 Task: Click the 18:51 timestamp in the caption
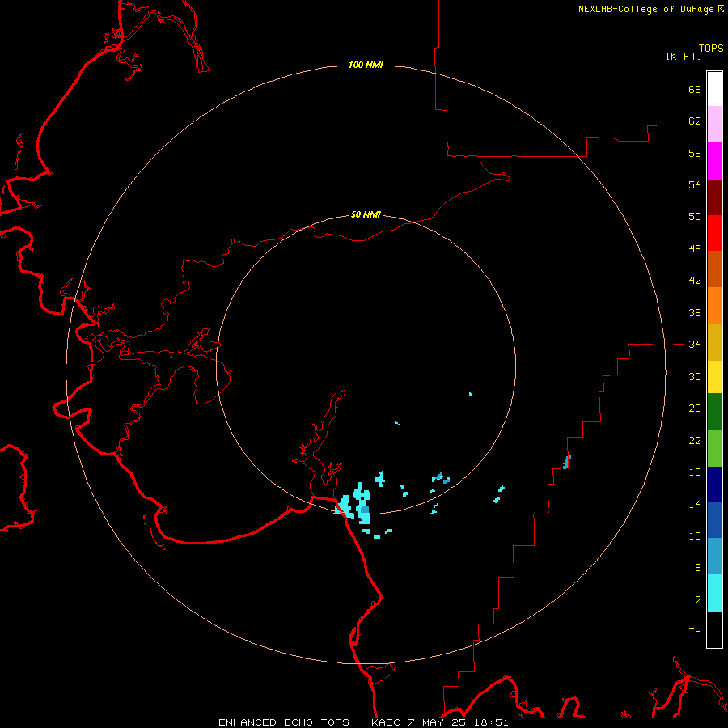click(x=491, y=722)
